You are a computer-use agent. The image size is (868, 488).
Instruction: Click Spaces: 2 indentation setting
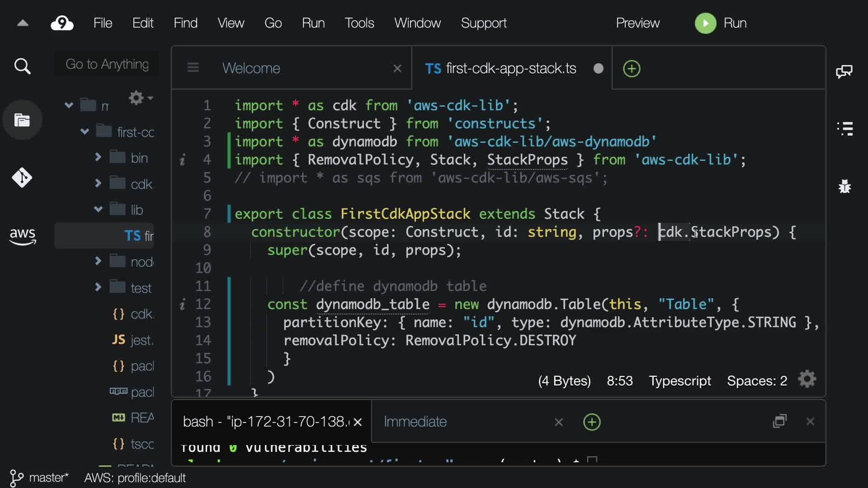point(757,381)
